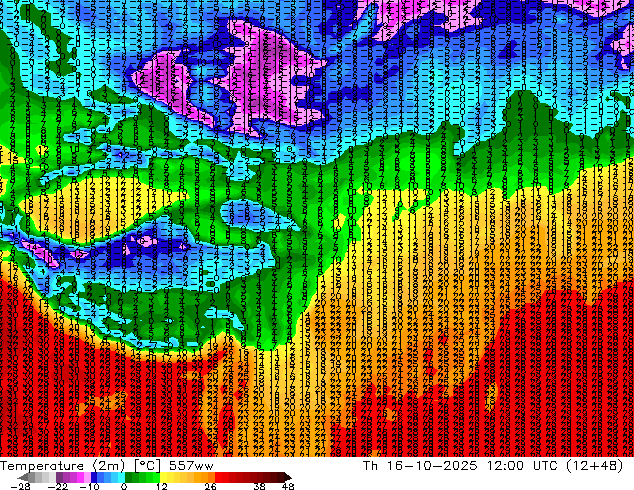Click the '0' legend value
The image size is (634, 490).
click(x=124, y=486)
